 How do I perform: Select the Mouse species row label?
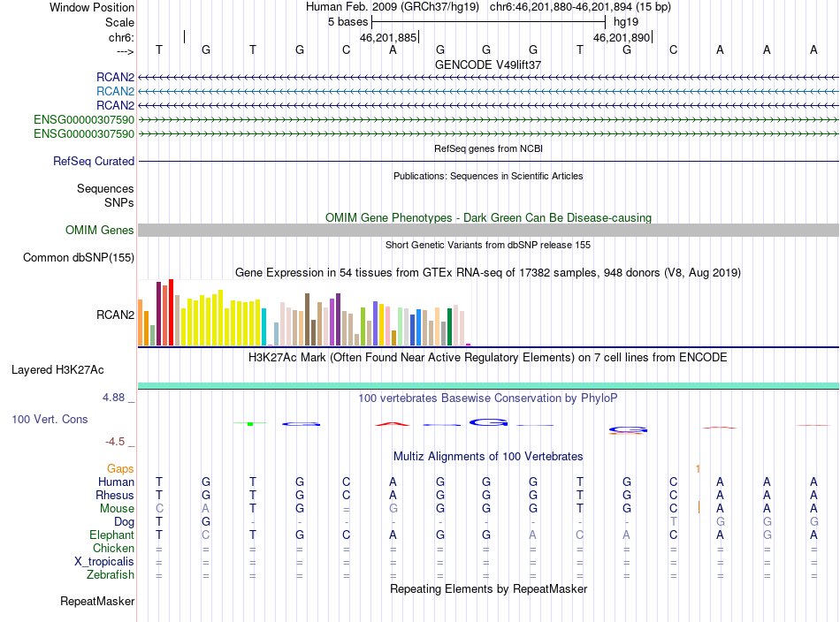point(117,509)
